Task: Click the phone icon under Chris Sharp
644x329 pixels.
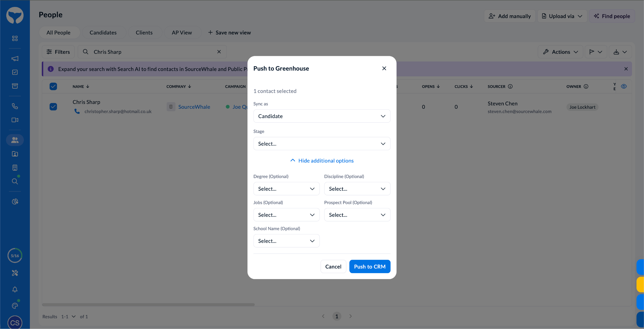Action: pos(77,111)
